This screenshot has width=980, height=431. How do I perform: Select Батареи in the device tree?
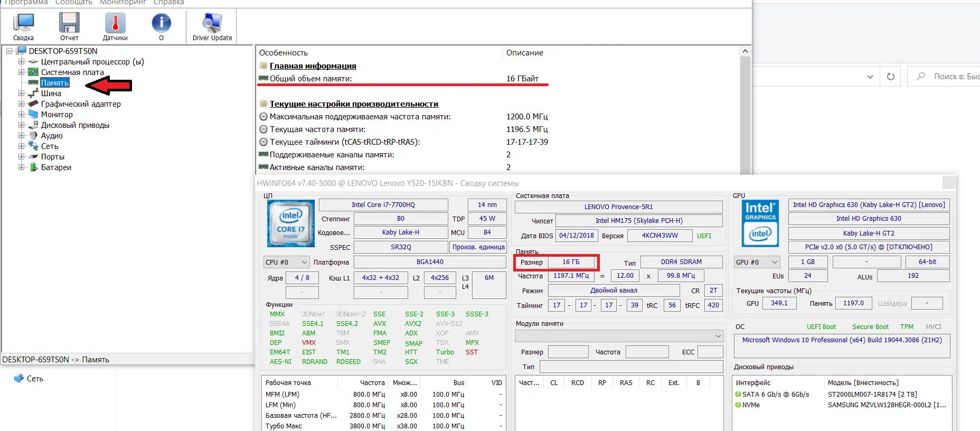click(x=56, y=167)
